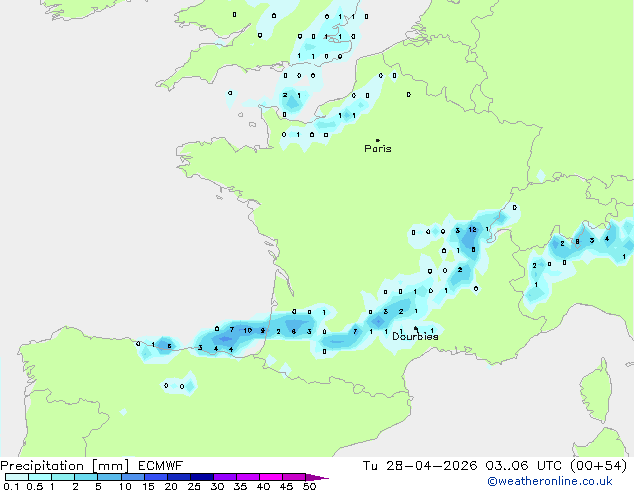Click the purple arrow tip beyond 50
The height and width of the screenshot is (490, 634).
(317, 477)
